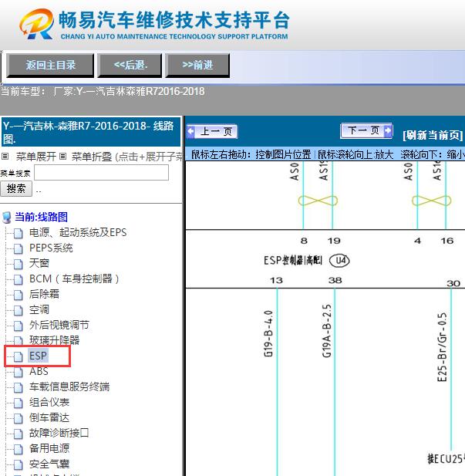
Task: Open the PEPS系统 wiring diagram
Action: pos(51,248)
